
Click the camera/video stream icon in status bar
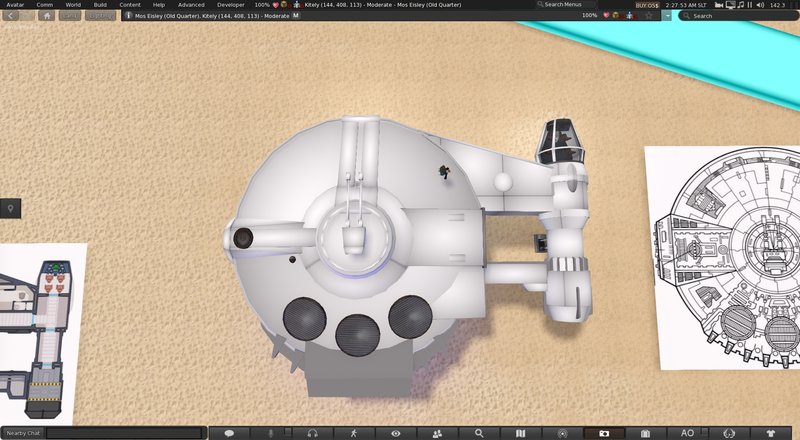click(719, 5)
